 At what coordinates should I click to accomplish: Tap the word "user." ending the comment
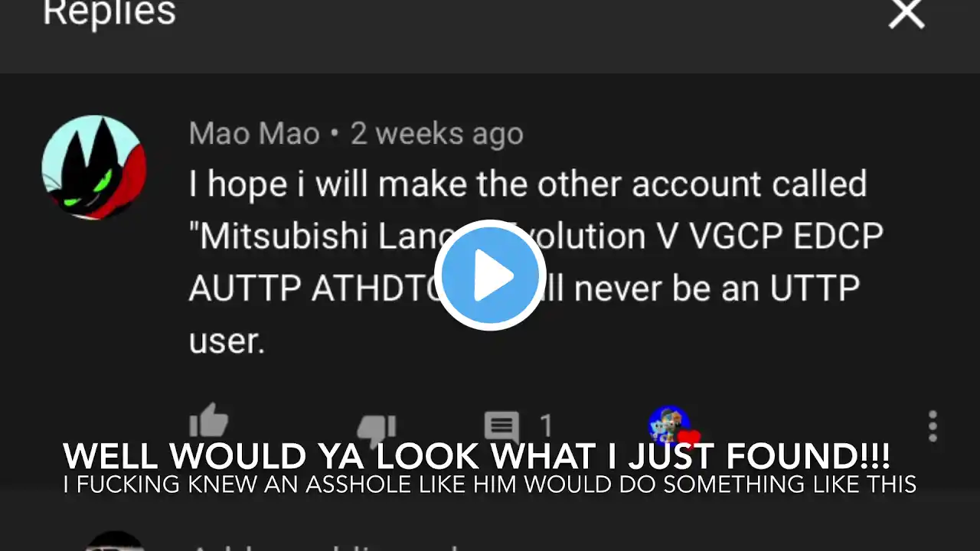[227, 341]
